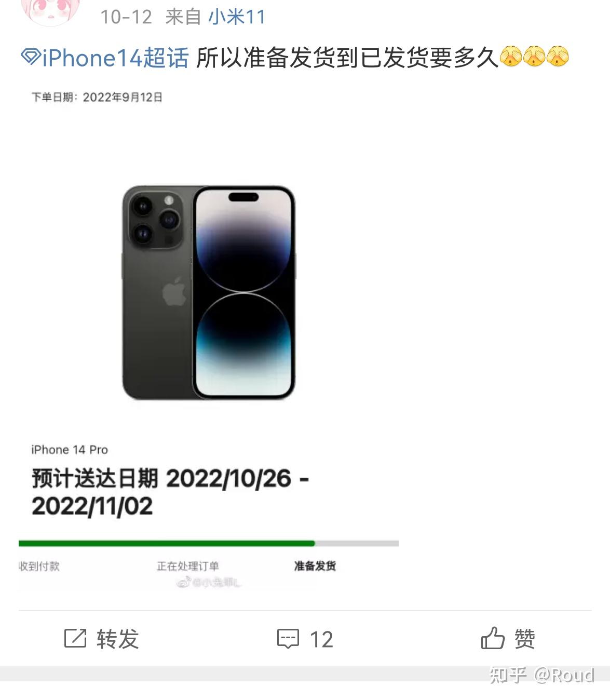This screenshot has height=700, width=610.
Task: Open the user avatar profile picture
Action: (51, 11)
